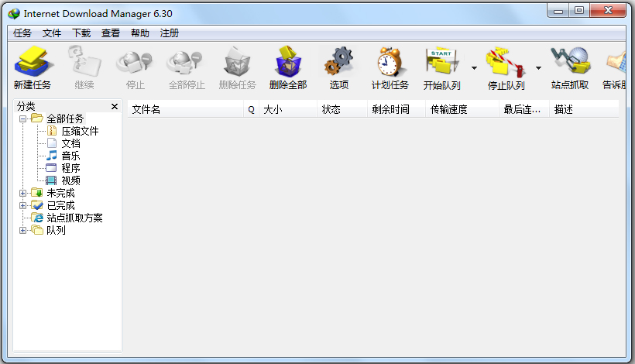Screen dimensions: 635x364
Task: Maximize the Internet Download Manager window
Action: [x=579, y=11]
